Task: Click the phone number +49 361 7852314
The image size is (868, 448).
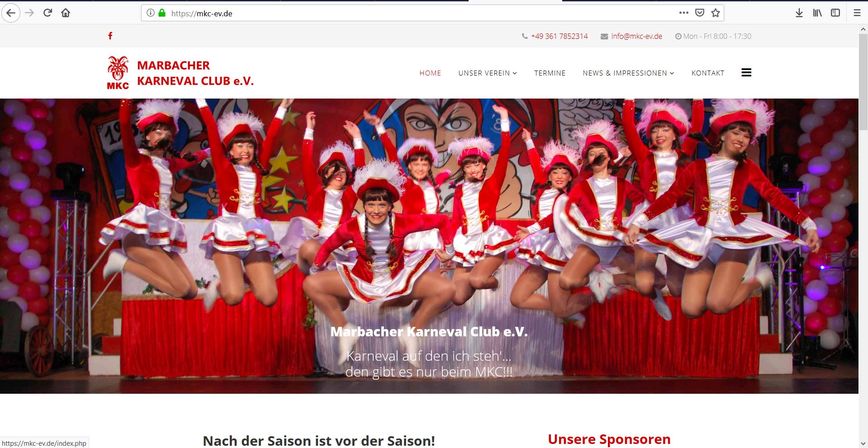Action: 559,36
